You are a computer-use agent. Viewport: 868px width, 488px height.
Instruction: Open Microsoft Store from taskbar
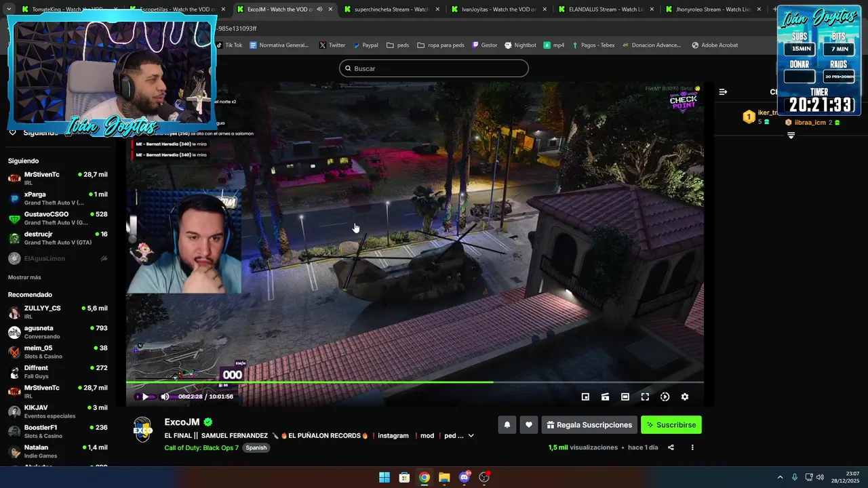[x=404, y=477]
